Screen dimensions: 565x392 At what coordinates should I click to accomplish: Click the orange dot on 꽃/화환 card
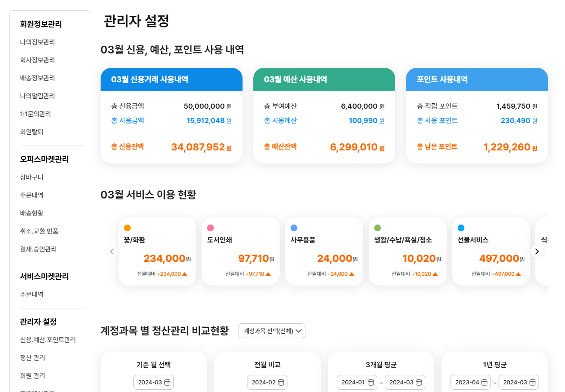tap(127, 228)
